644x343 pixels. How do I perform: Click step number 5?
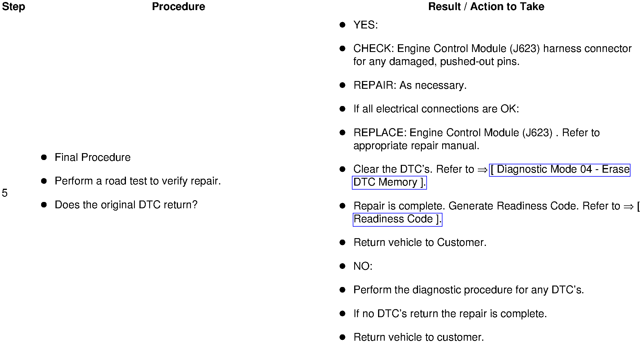pyautogui.click(x=5, y=193)
